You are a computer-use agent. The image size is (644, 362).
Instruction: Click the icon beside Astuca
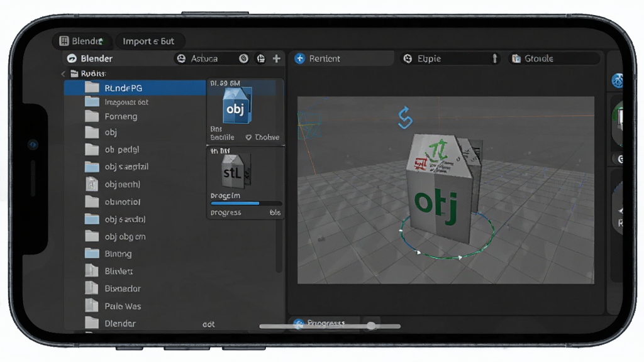pyautogui.click(x=181, y=58)
